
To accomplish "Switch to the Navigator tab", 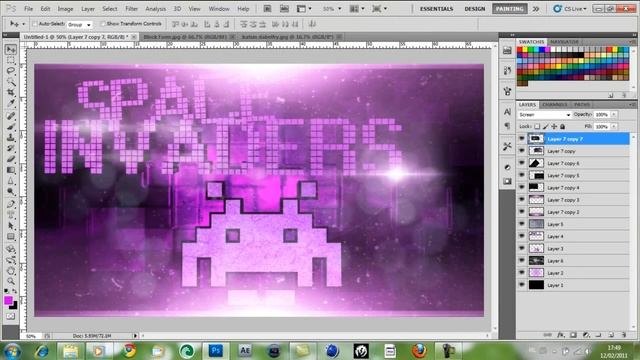I will (x=564, y=42).
